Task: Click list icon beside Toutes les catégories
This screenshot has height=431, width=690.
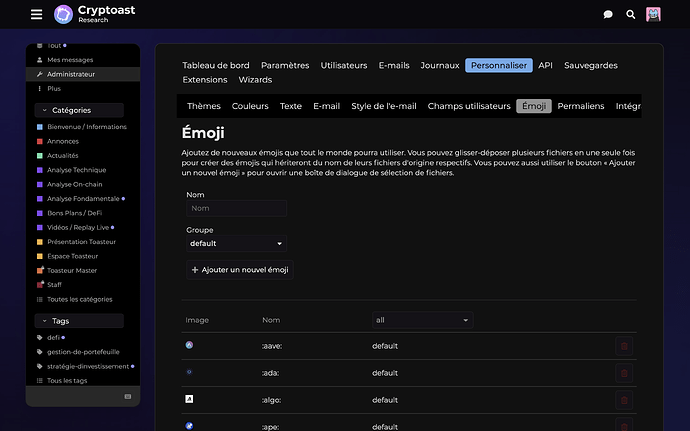Action: (x=40, y=299)
